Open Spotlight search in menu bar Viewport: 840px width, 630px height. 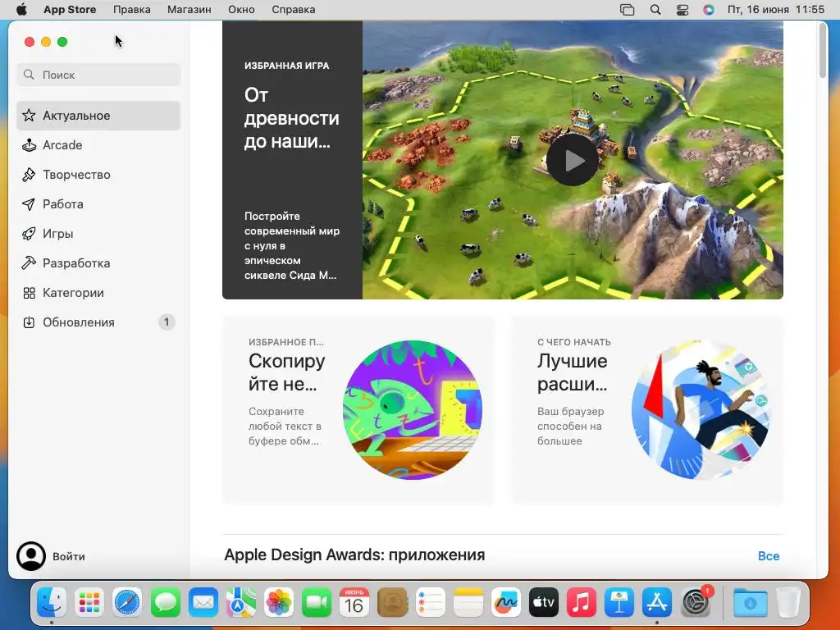click(x=655, y=10)
